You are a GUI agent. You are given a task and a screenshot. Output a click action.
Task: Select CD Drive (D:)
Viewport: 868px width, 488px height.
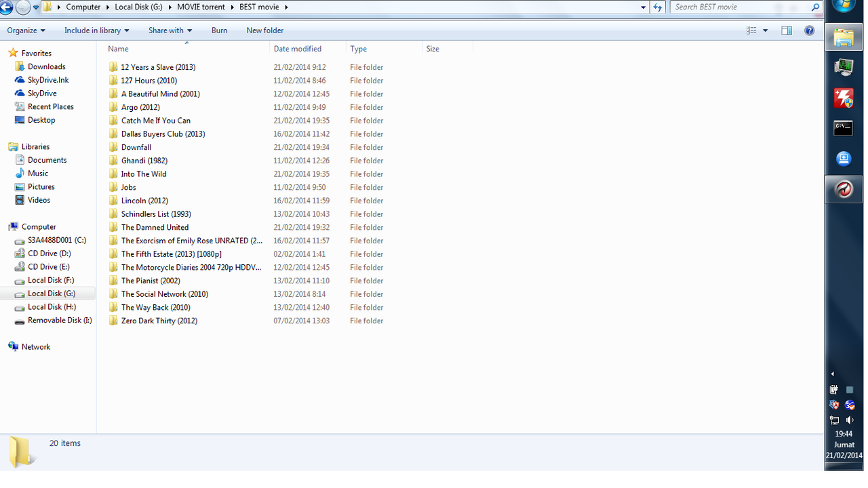click(49, 253)
